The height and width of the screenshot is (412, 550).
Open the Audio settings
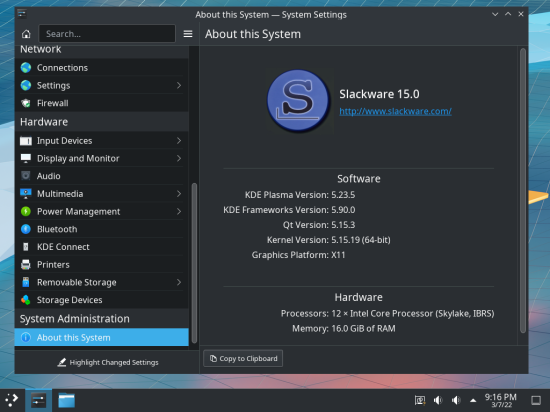tap(101, 176)
